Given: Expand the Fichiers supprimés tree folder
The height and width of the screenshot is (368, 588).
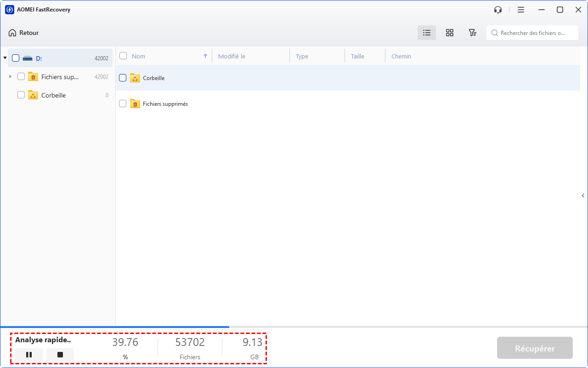Looking at the screenshot, I should point(11,76).
